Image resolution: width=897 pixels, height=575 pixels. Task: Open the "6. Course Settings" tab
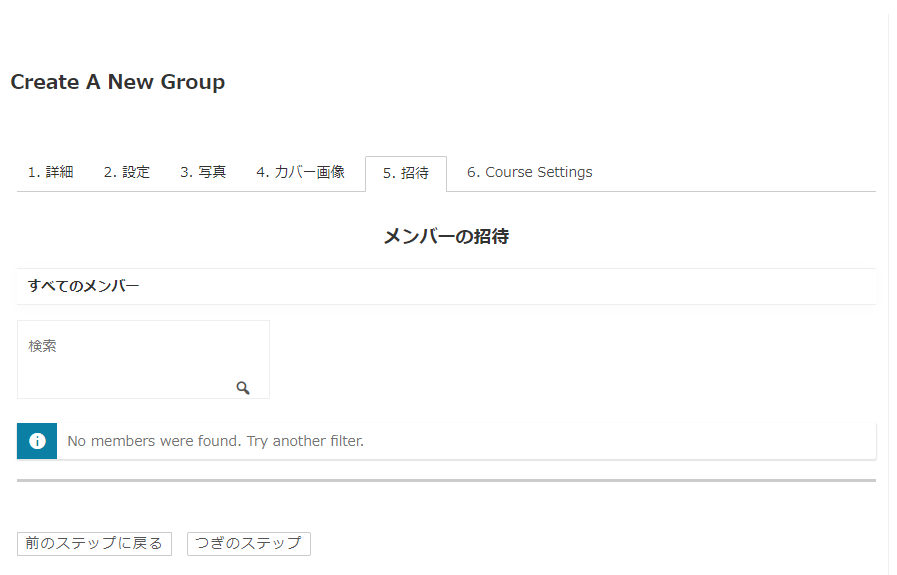tap(529, 172)
